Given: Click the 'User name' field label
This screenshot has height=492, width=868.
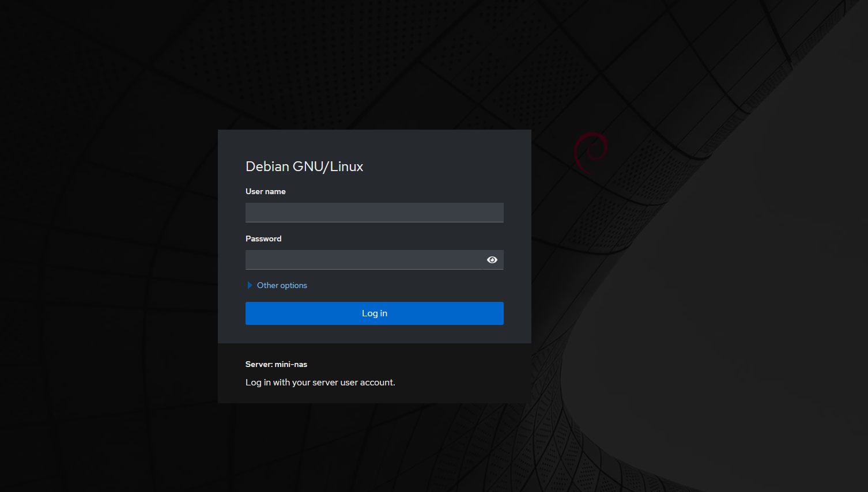Looking at the screenshot, I should (265, 191).
